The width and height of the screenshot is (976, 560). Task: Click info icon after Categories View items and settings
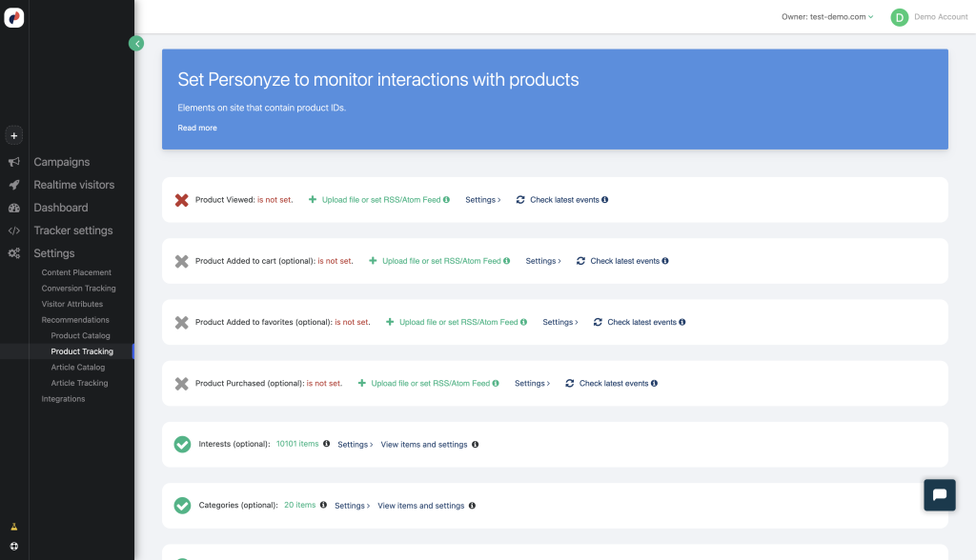pos(472,506)
